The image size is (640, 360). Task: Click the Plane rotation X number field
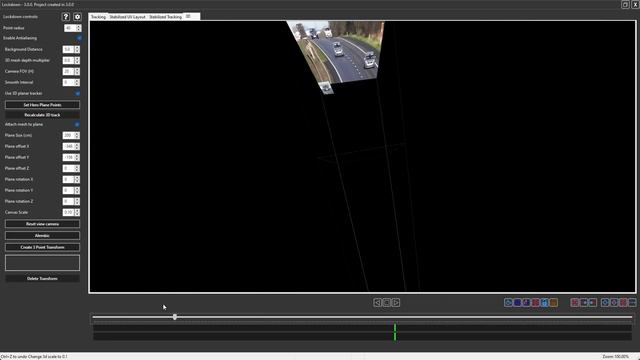[68, 180]
